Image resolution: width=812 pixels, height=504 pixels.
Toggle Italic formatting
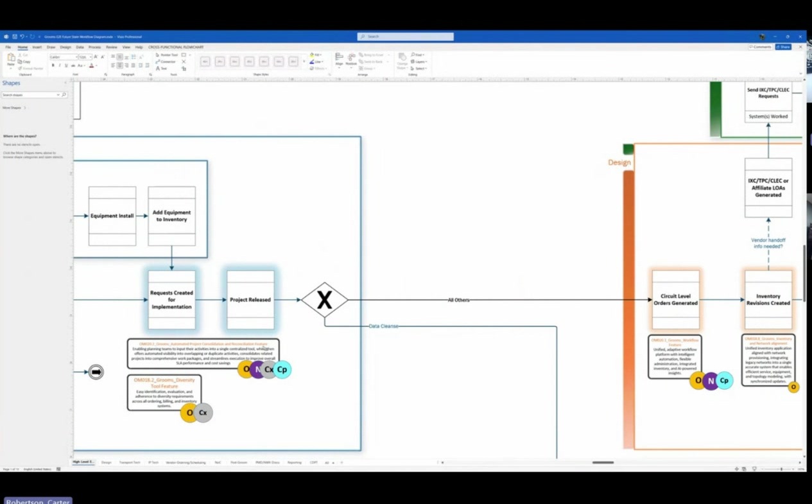60,65
